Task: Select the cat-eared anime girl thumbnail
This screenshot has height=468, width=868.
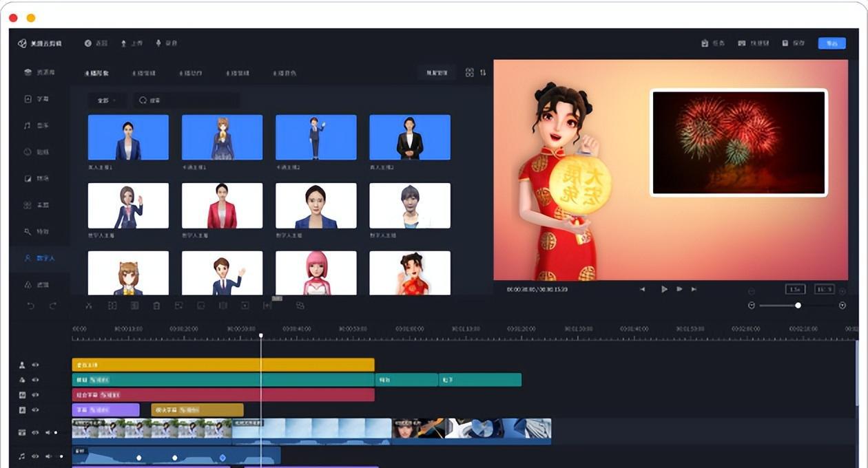Action: pyautogui.click(x=128, y=273)
